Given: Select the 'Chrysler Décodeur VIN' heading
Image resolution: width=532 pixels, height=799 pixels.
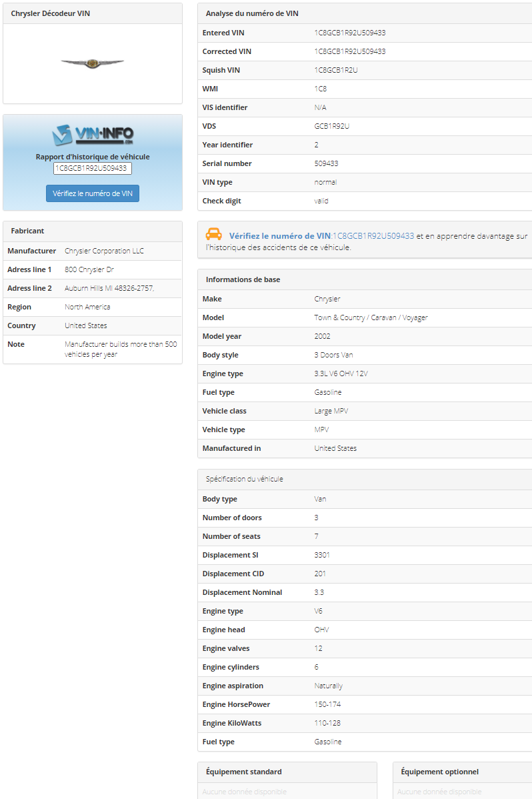Looking at the screenshot, I should click(51, 13).
